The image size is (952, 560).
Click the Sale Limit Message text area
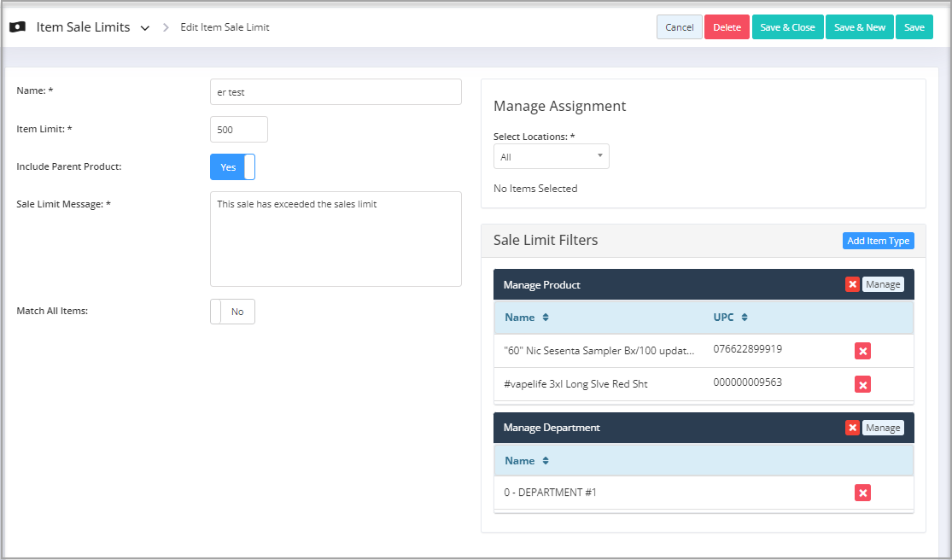[336, 239]
